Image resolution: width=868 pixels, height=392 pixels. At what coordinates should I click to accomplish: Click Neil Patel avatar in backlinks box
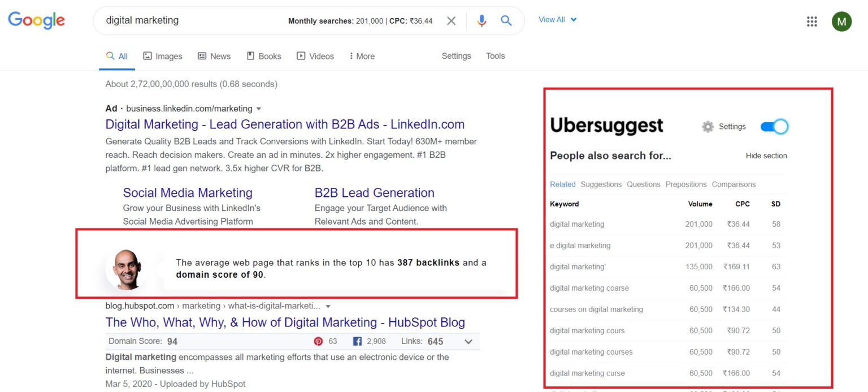(x=127, y=269)
